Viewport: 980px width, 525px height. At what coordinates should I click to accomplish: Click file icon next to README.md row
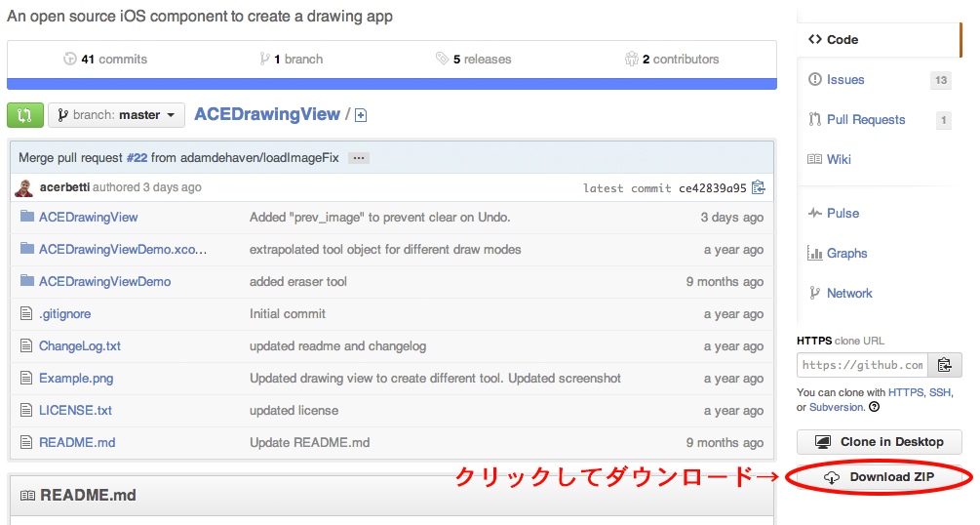[26, 442]
